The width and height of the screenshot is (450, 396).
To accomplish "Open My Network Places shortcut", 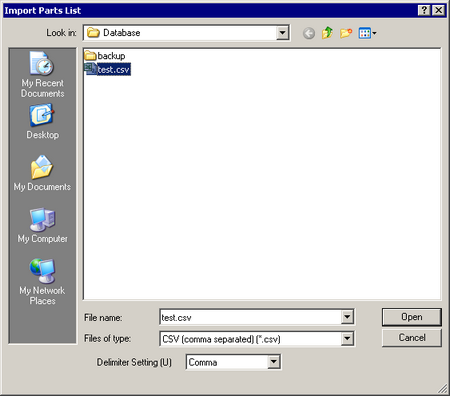I will [42, 282].
